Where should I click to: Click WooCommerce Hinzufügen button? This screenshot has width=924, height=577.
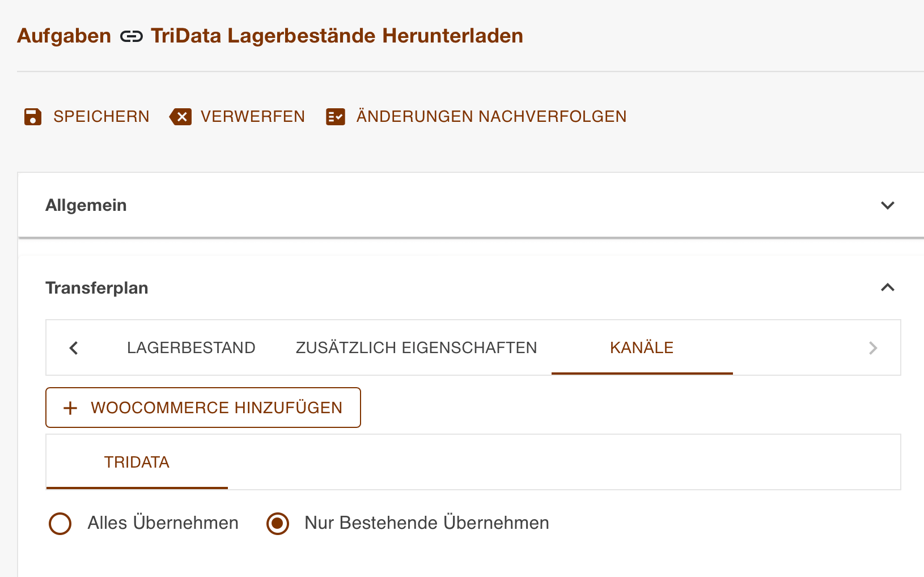pyautogui.click(x=203, y=408)
